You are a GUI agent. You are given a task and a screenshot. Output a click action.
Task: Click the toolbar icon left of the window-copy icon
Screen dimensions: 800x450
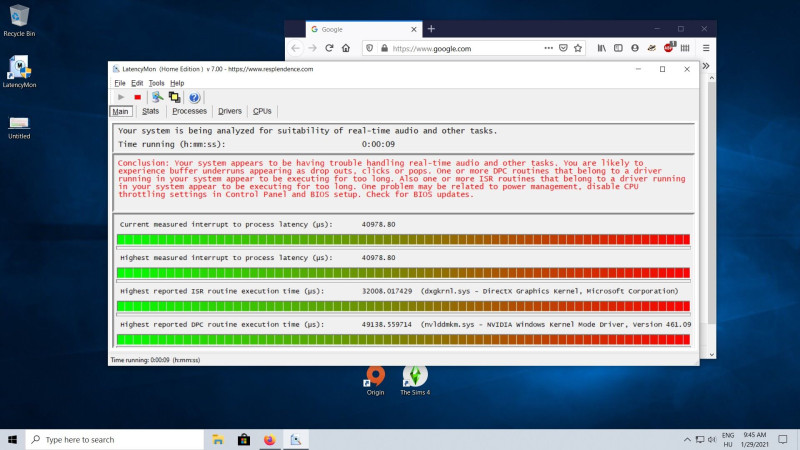coord(157,97)
